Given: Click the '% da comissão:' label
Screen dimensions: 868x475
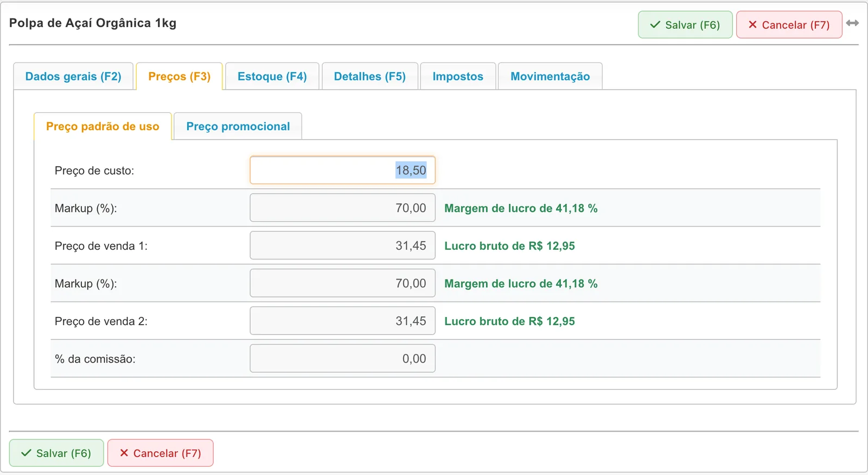Looking at the screenshot, I should [x=95, y=359].
